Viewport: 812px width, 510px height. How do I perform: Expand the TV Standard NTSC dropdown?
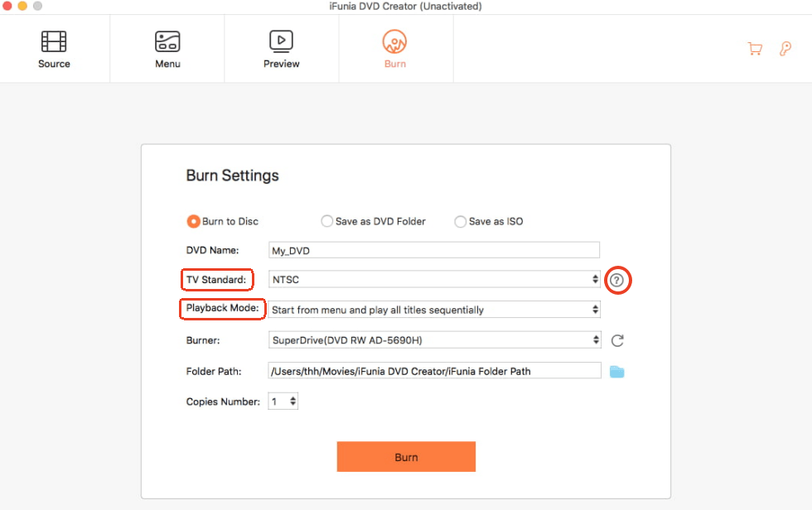(x=435, y=280)
